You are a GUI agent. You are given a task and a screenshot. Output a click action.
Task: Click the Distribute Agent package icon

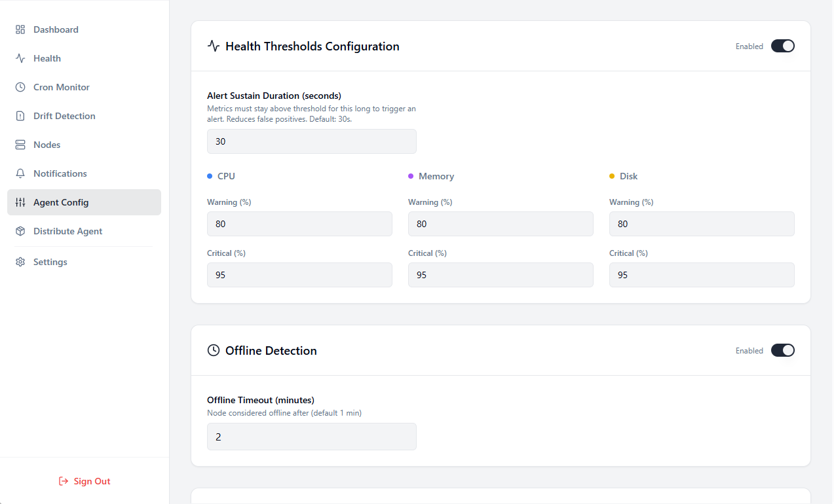click(20, 231)
